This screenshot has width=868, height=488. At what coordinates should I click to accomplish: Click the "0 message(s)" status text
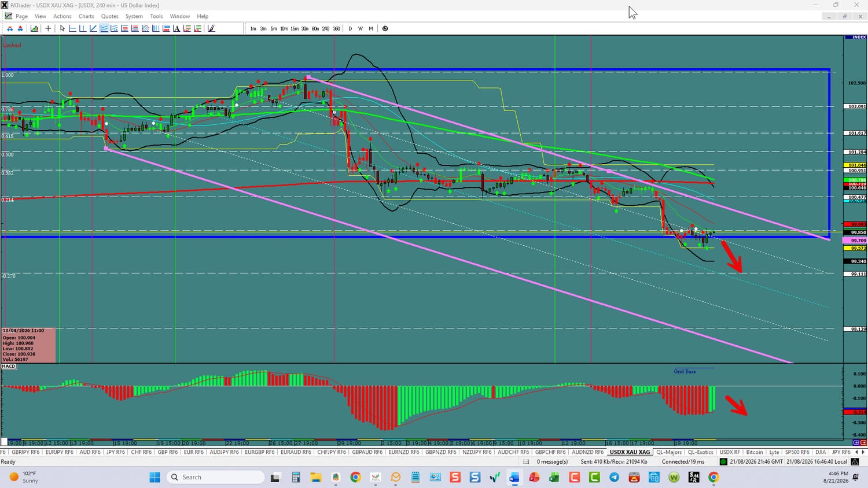point(552,462)
